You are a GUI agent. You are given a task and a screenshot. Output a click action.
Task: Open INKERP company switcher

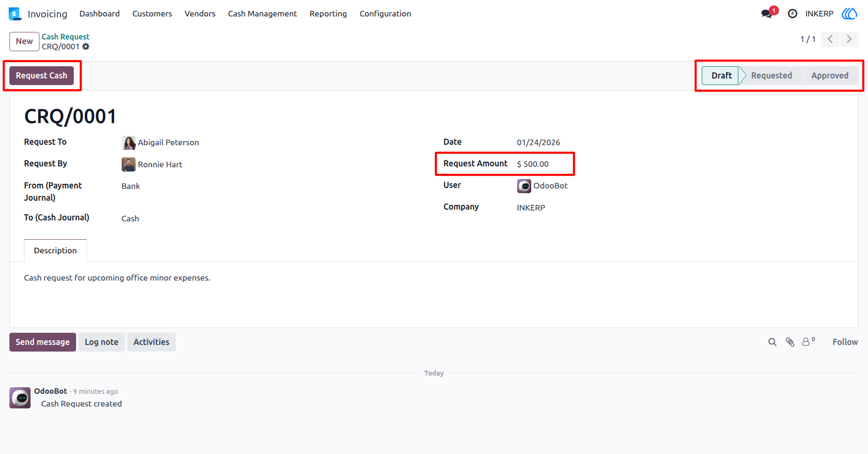[x=819, y=14]
